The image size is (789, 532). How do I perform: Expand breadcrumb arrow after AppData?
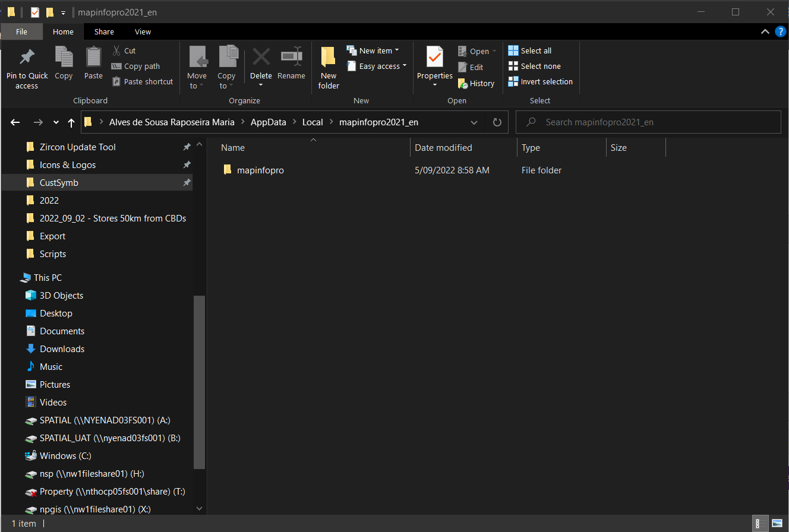coord(294,122)
